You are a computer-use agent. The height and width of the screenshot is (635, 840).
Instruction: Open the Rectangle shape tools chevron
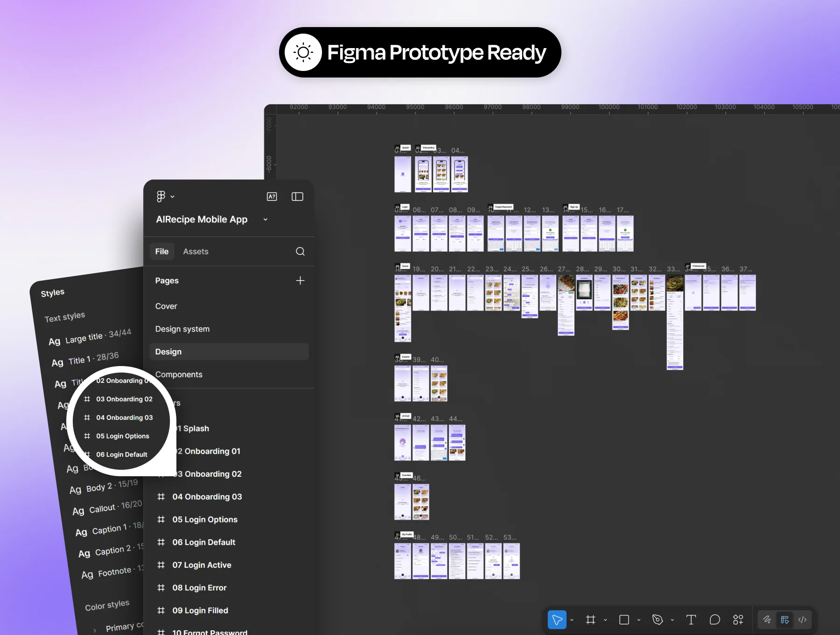(639, 620)
